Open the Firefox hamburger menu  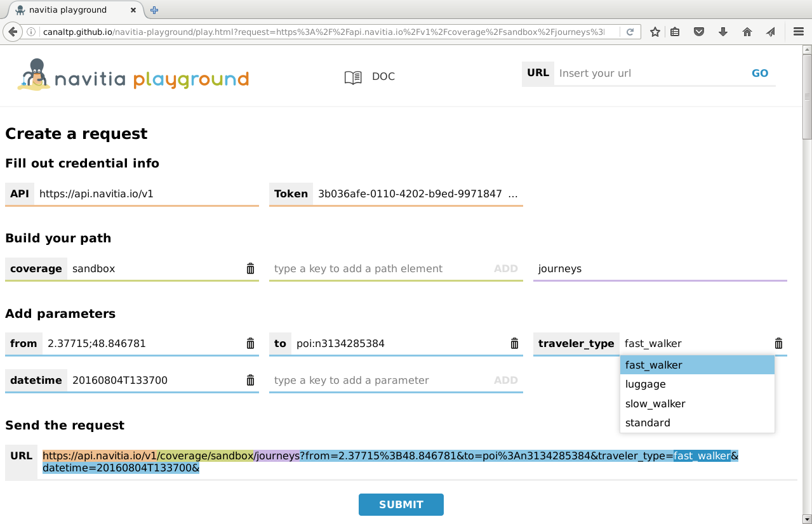point(799,32)
